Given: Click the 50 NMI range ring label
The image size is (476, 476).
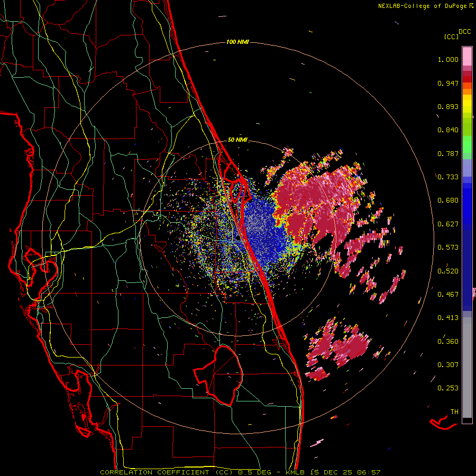Looking at the screenshot, I should pyautogui.click(x=237, y=140).
